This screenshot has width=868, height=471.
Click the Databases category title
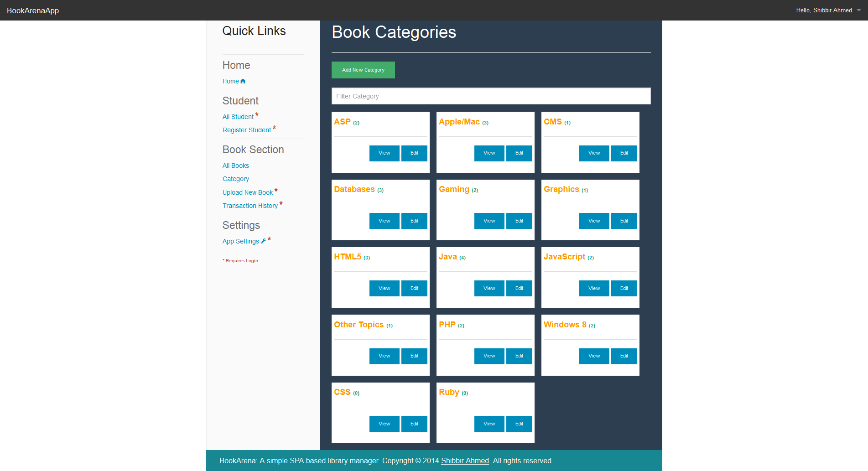coord(354,189)
